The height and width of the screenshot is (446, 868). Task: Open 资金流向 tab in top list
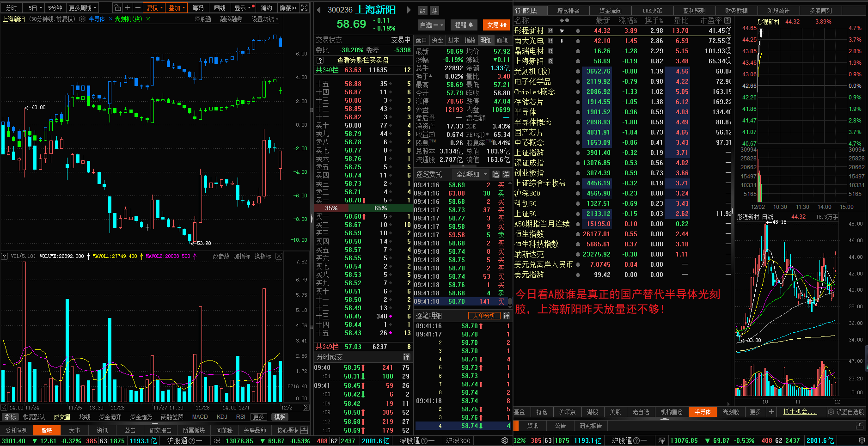click(x=610, y=11)
